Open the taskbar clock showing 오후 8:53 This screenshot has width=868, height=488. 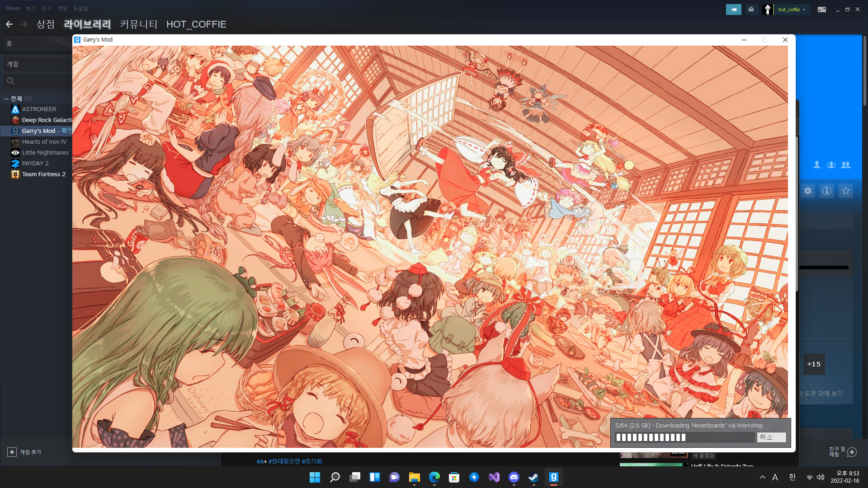(844, 477)
